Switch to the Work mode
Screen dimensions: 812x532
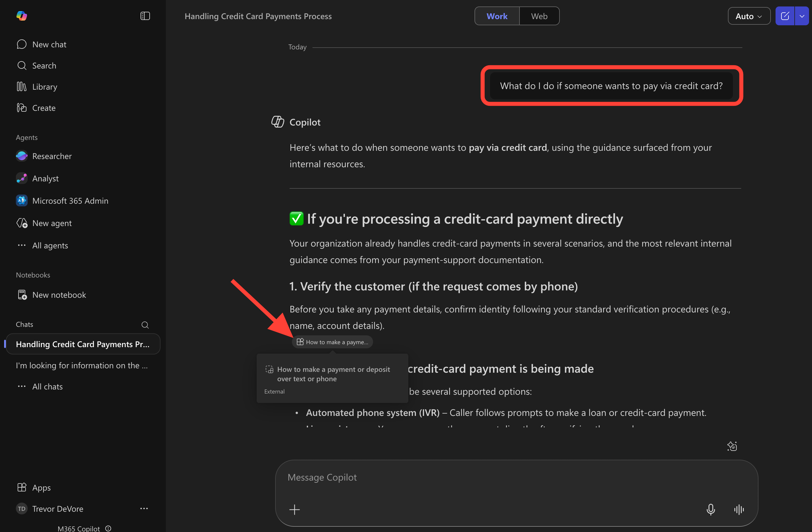click(497, 16)
